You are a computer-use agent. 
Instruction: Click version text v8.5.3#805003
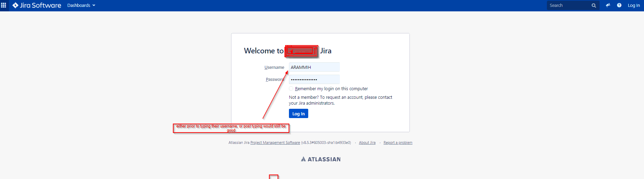pos(326,143)
